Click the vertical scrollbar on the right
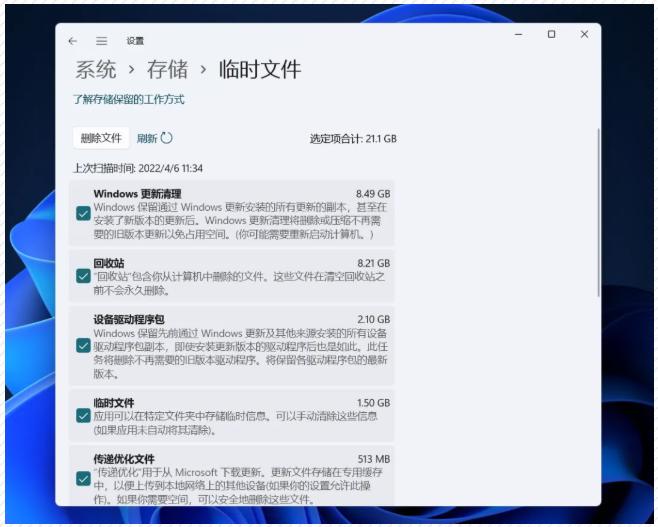Viewport: 658px width, 527px height. coord(598,210)
